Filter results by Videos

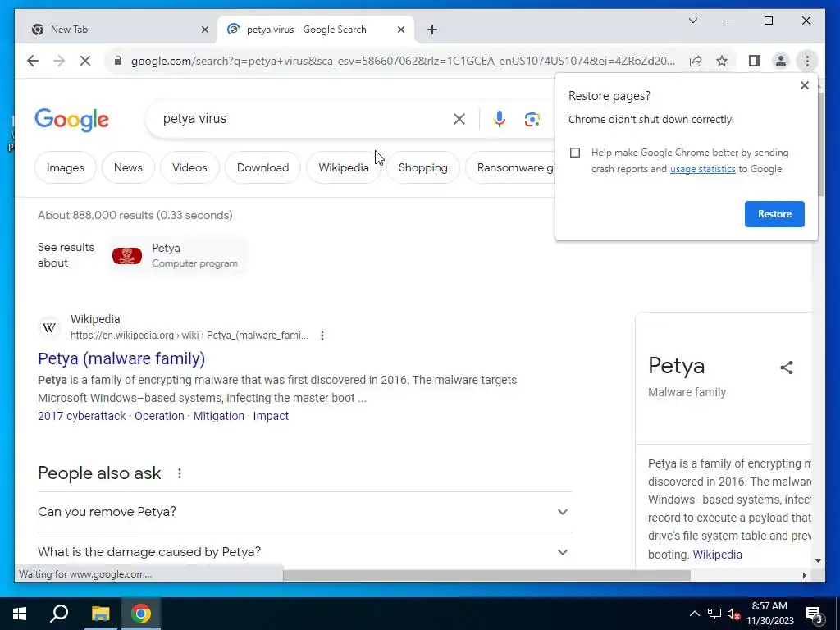click(x=189, y=167)
